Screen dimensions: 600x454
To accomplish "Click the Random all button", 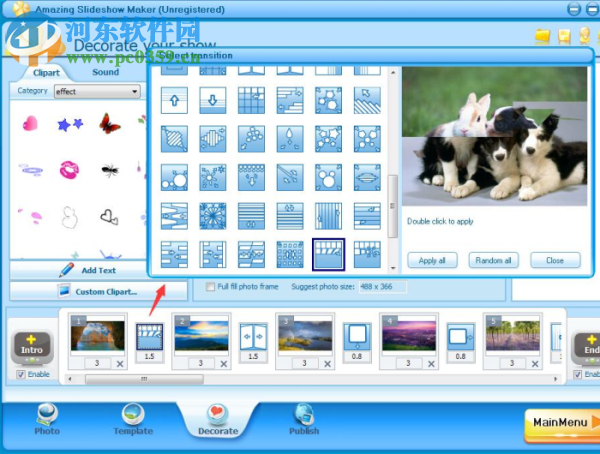I will pos(494,261).
